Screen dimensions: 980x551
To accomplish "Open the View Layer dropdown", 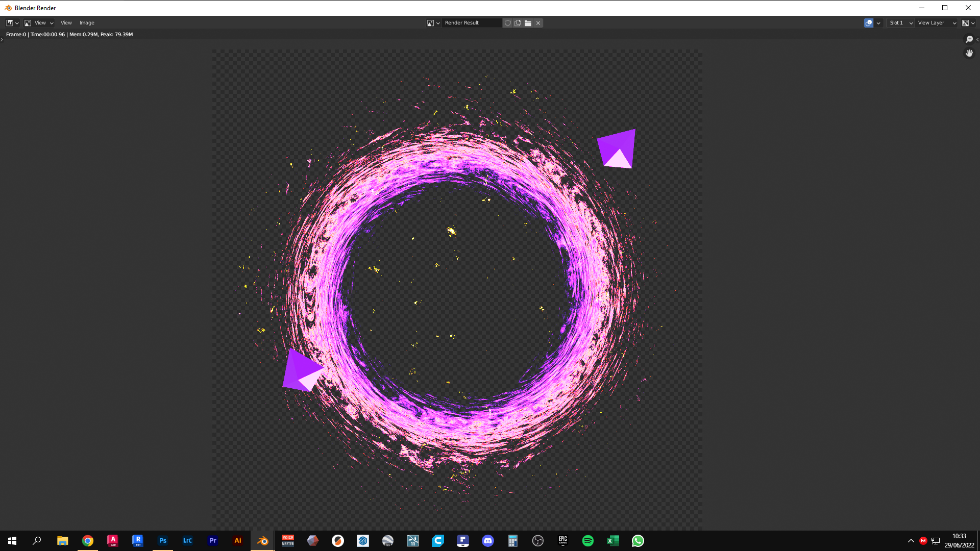I will (x=936, y=23).
